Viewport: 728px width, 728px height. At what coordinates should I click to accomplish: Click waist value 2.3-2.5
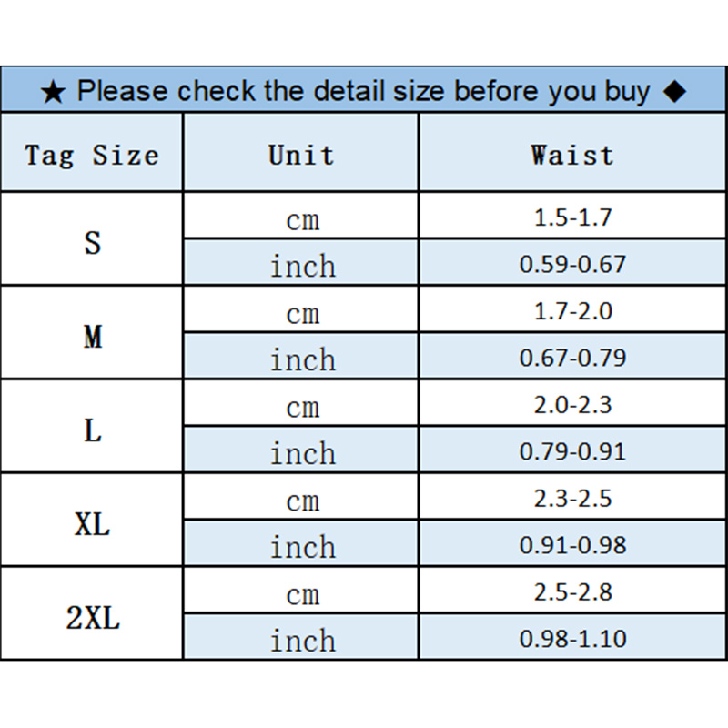pyautogui.click(x=572, y=500)
